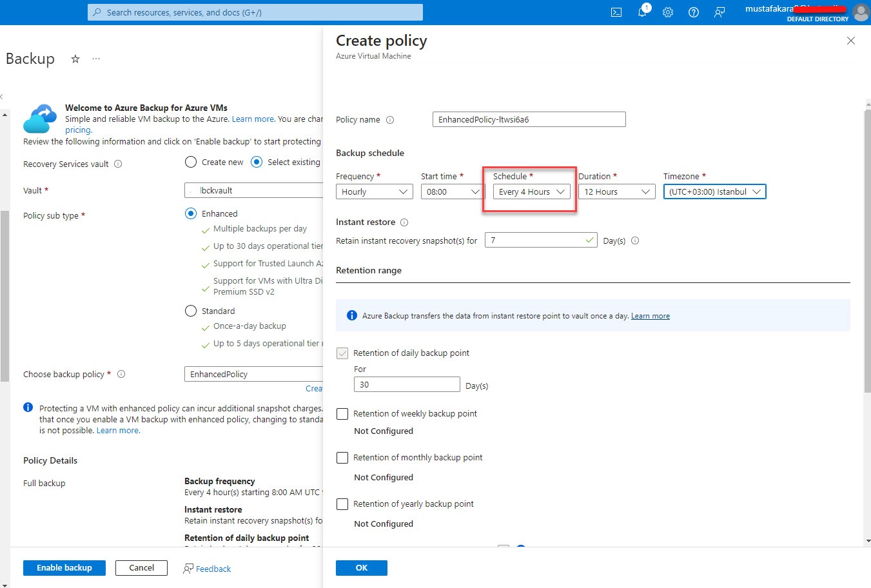
Task: Open the Timezone dropdown showing Istanbul
Action: tap(714, 191)
